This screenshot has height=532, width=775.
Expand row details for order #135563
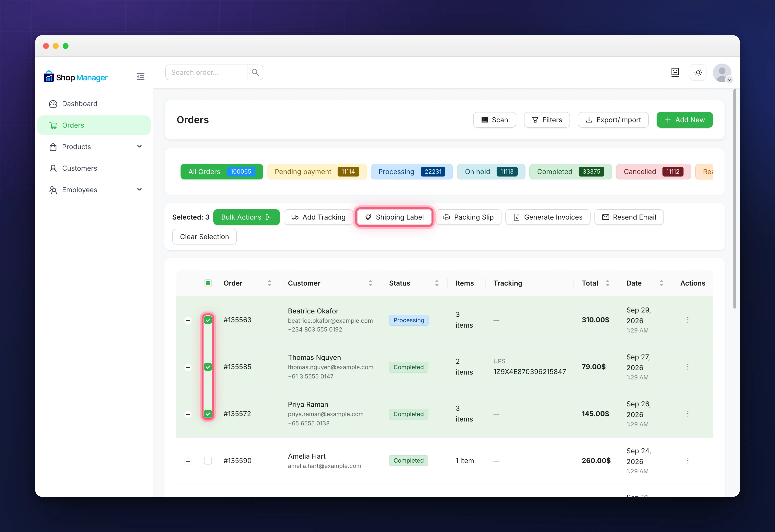point(188,321)
